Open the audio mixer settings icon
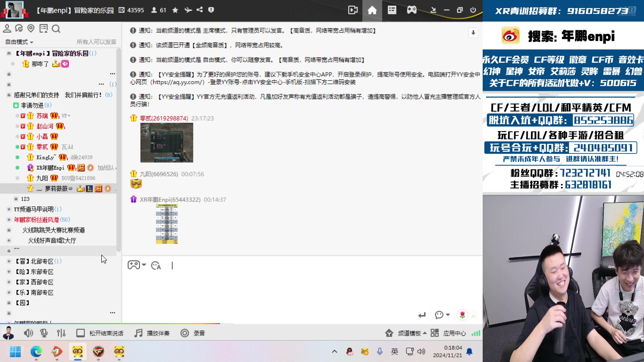This screenshot has height=362, width=644. point(61,333)
